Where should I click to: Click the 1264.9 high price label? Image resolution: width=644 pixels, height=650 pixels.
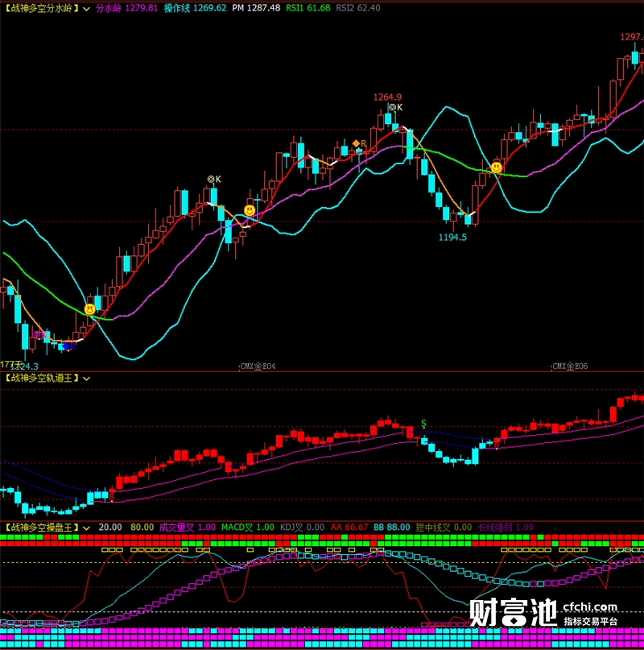coord(387,97)
